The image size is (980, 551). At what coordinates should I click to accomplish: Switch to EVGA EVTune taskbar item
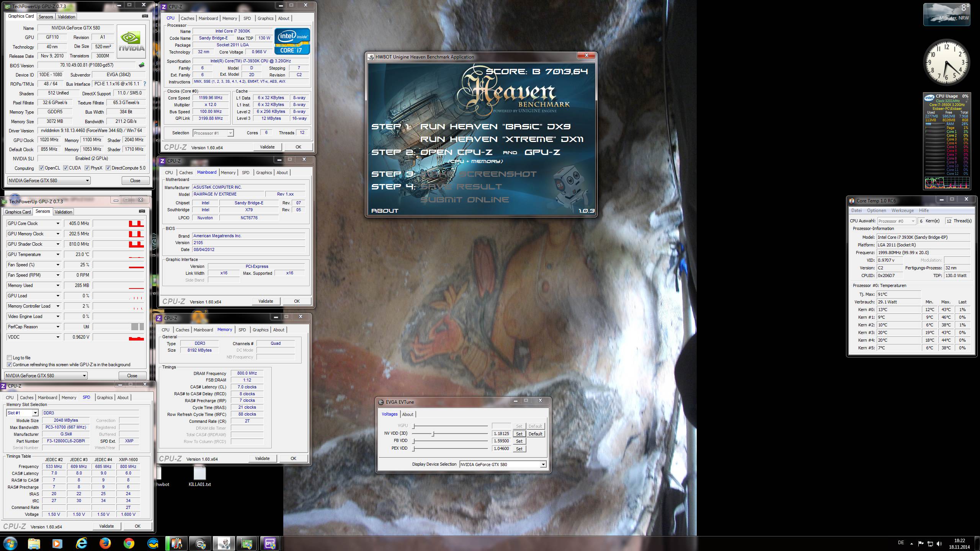tap(200, 543)
